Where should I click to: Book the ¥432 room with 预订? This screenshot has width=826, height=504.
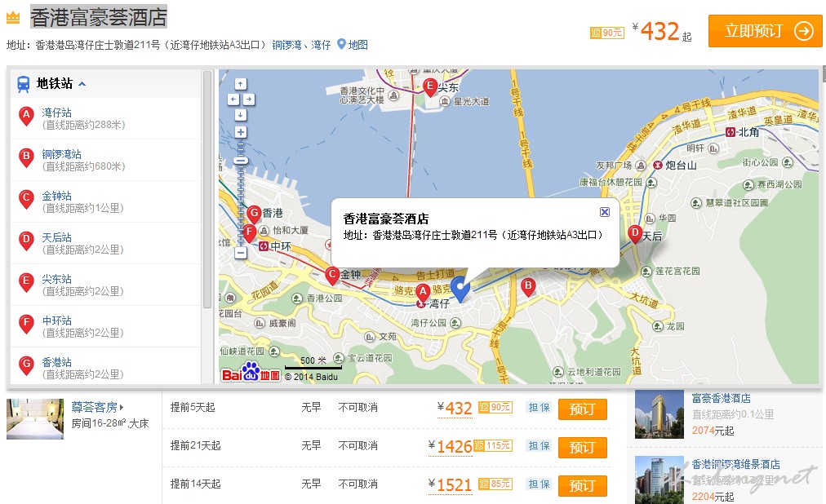(582, 409)
